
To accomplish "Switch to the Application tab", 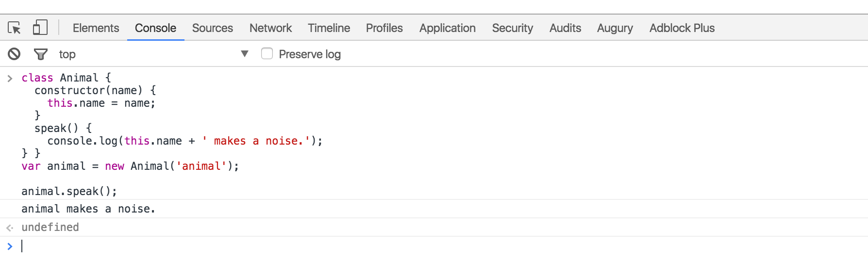I will [447, 28].
